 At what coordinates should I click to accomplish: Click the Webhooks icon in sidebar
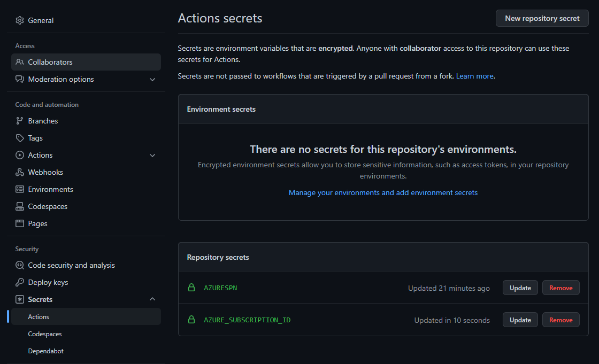pos(19,172)
